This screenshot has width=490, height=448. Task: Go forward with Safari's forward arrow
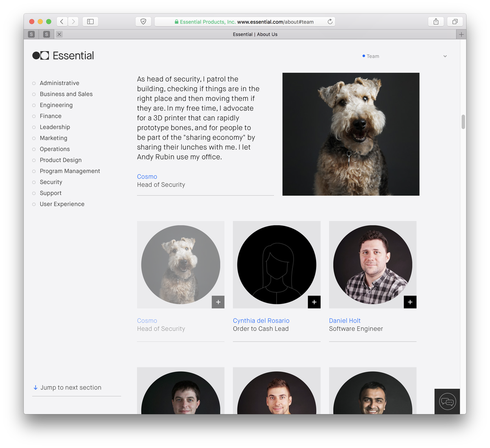(x=73, y=22)
